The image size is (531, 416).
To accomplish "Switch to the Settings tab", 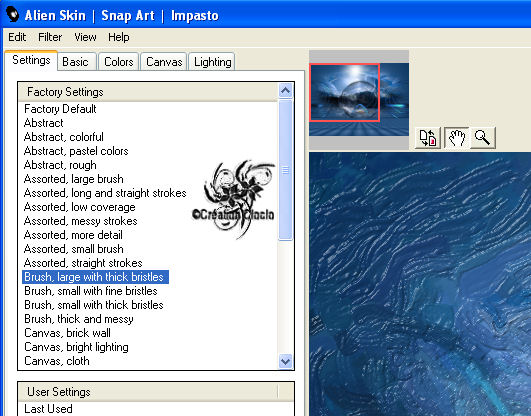I will 31,60.
